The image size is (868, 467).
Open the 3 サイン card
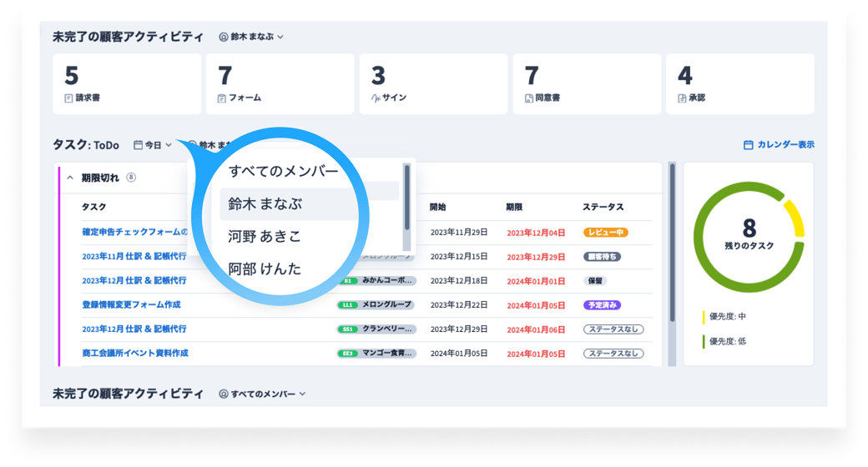click(433, 84)
